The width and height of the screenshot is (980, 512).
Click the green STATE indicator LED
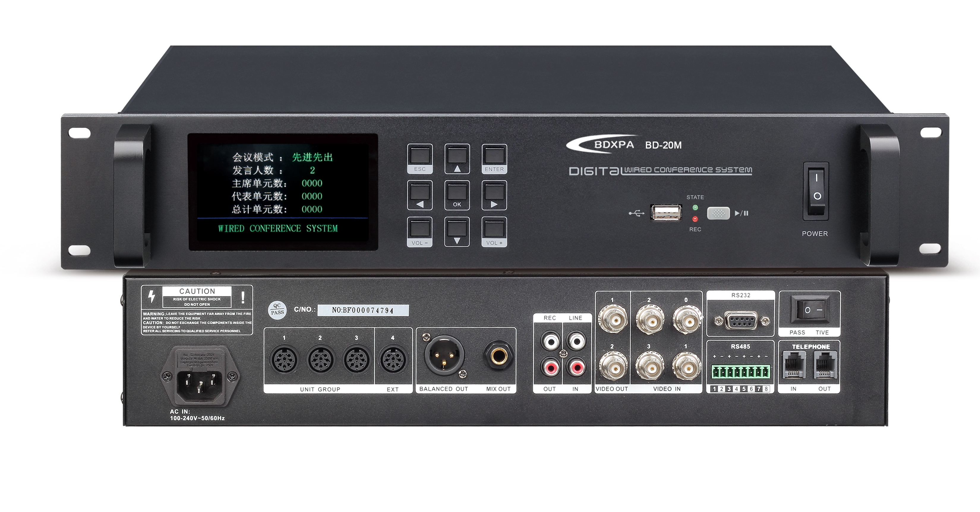695,208
